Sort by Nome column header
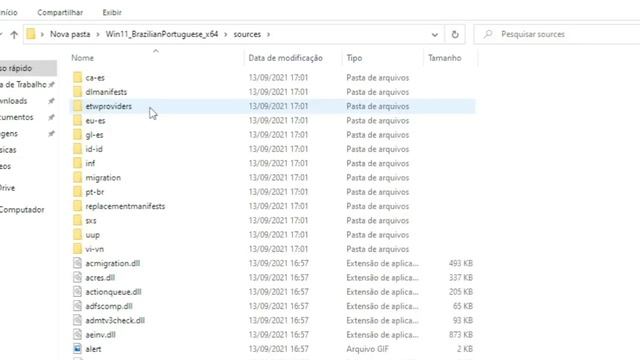 pyautogui.click(x=82, y=58)
